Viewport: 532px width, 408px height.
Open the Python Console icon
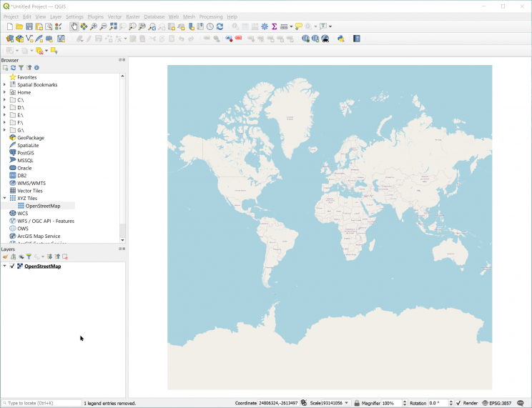(341, 39)
